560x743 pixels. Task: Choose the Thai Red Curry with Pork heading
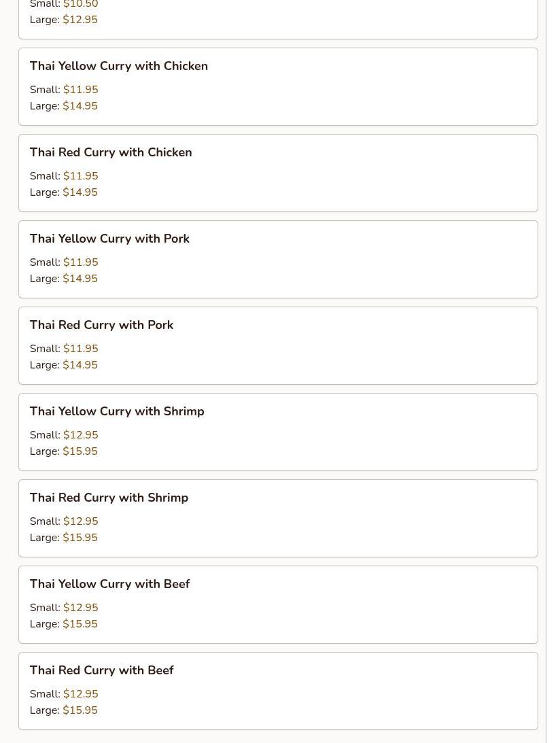pyautogui.click(x=101, y=325)
